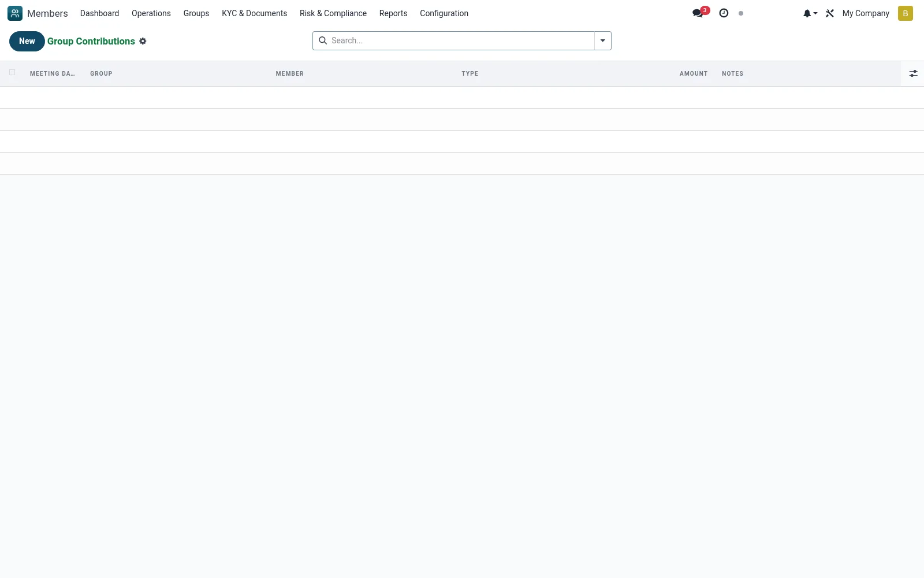924x578 pixels.
Task: Open the Members app home icon
Action: (x=15, y=13)
